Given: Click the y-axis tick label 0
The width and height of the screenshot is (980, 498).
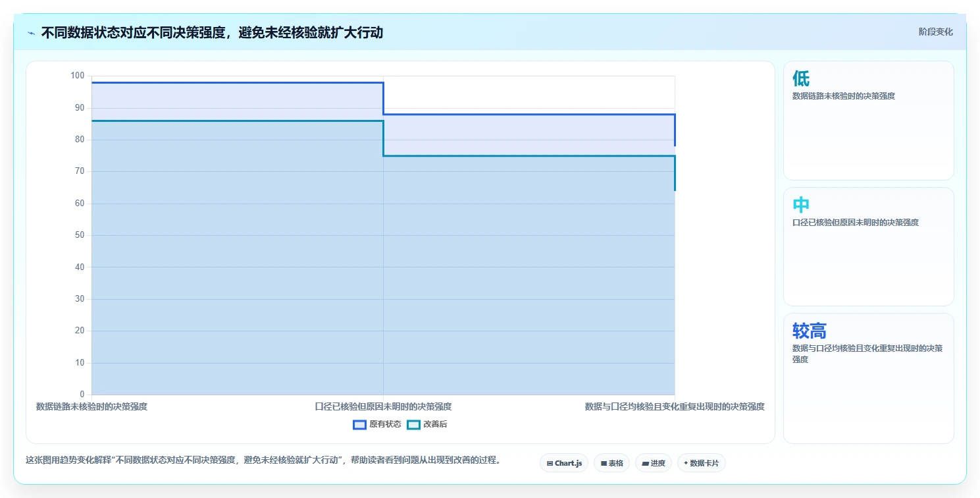Looking at the screenshot, I should click(x=82, y=395).
